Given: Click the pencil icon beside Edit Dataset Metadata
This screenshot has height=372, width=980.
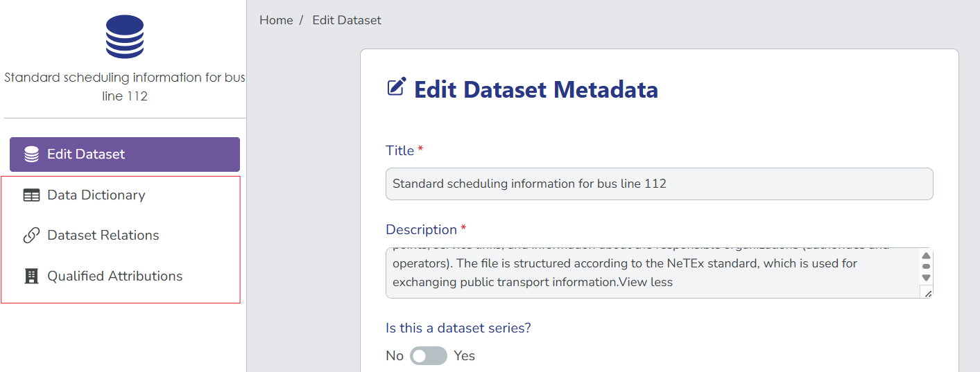Looking at the screenshot, I should point(396,88).
